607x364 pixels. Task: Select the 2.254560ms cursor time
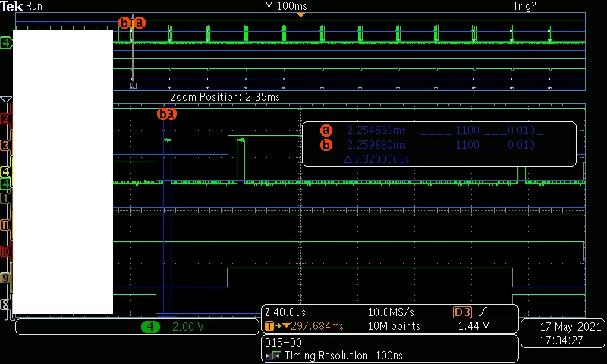pyautogui.click(x=376, y=130)
